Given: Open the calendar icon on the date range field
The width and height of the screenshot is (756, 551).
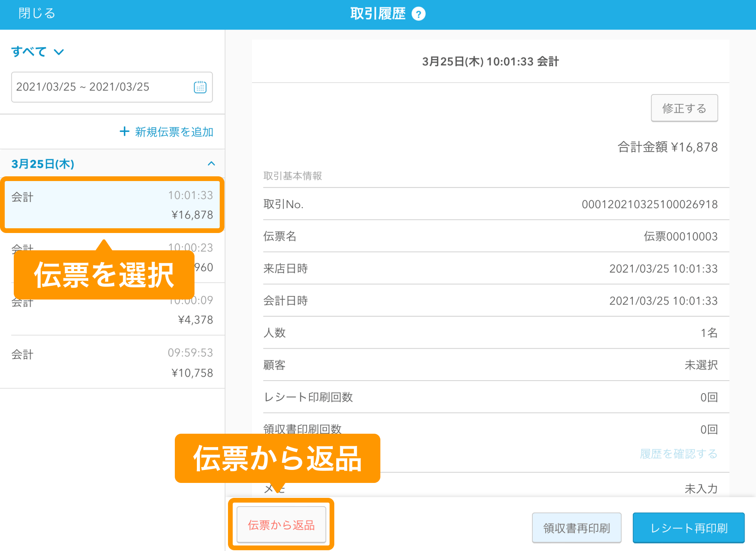Looking at the screenshot, I should [x=200, y=87].
